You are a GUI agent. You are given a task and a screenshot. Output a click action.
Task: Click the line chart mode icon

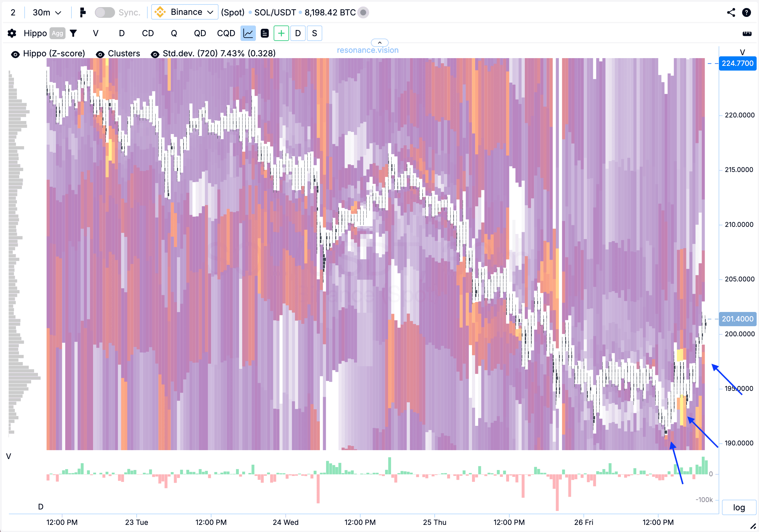248,34
